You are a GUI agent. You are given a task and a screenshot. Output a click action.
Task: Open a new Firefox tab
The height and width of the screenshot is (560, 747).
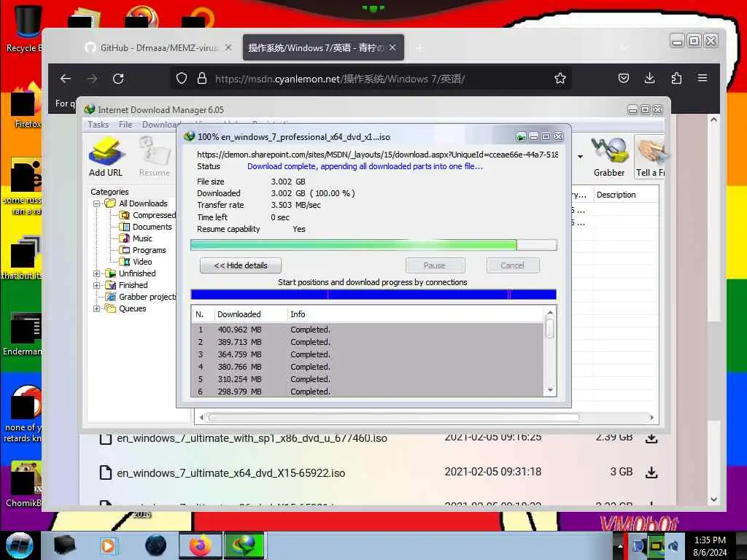[419, 48]
